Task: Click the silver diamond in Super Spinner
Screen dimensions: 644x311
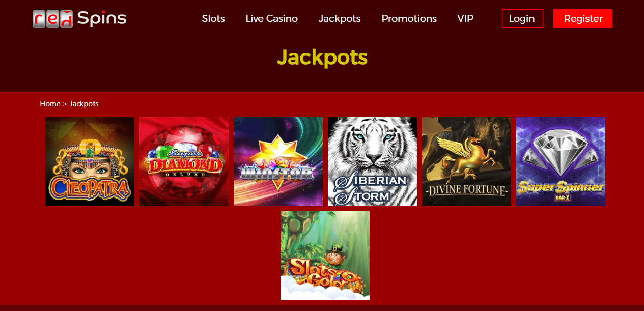Action: [560, 151]
